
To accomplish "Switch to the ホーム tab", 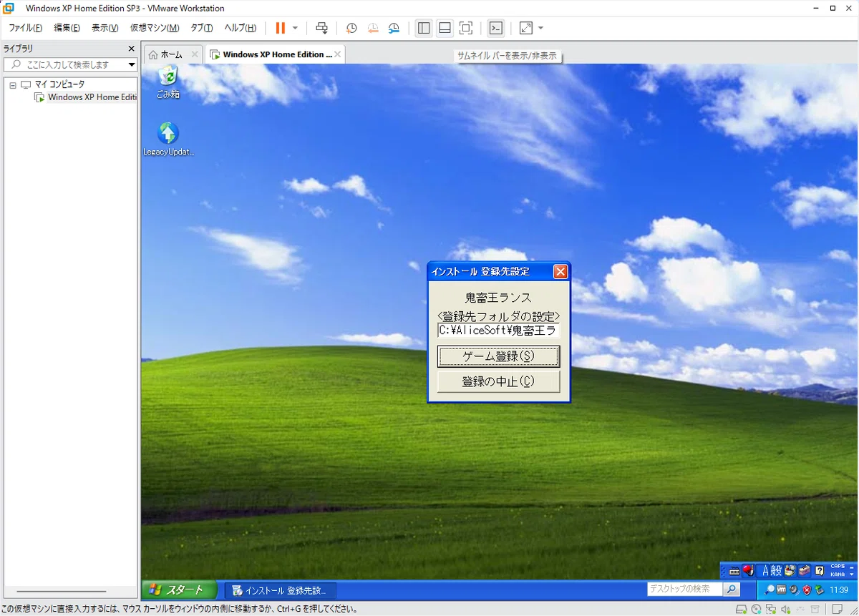I will point(171,54).
